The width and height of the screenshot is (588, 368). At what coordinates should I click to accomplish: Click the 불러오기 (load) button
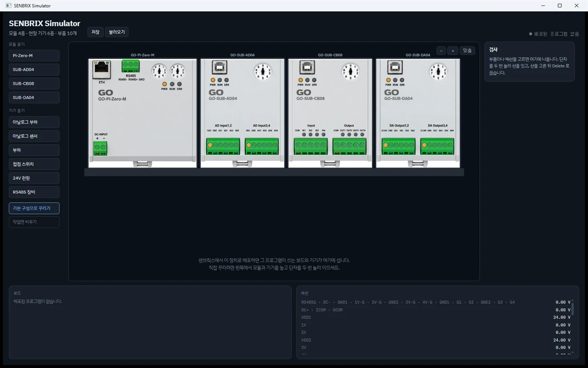(x=117, y=32)
